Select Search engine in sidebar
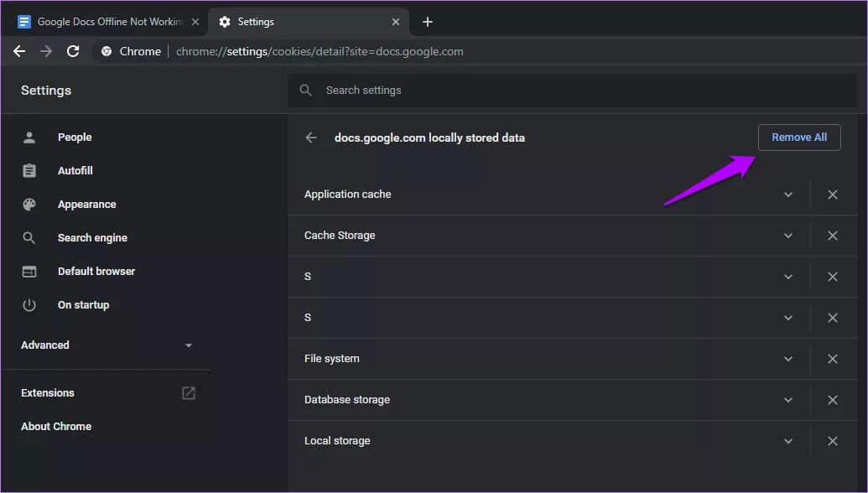This screenshot has width=868, height=493. (91, 238)
